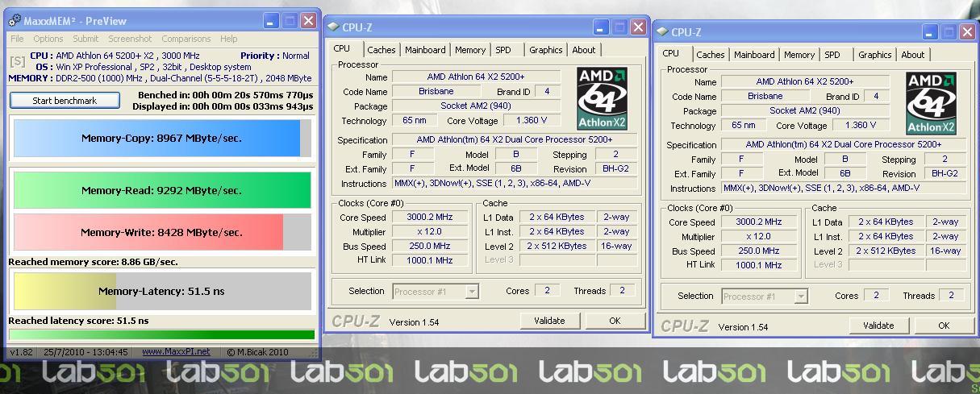The width and height of the screenshot is (980, 394).
Task: Click Threads value in right CPU-Z
Action: (952, 296)
